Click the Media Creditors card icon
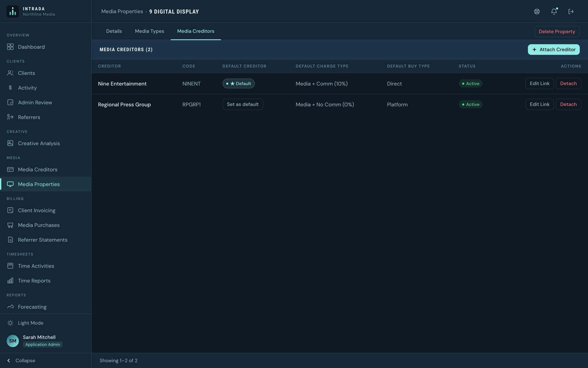588x368 pixels. tap(10, 169)
